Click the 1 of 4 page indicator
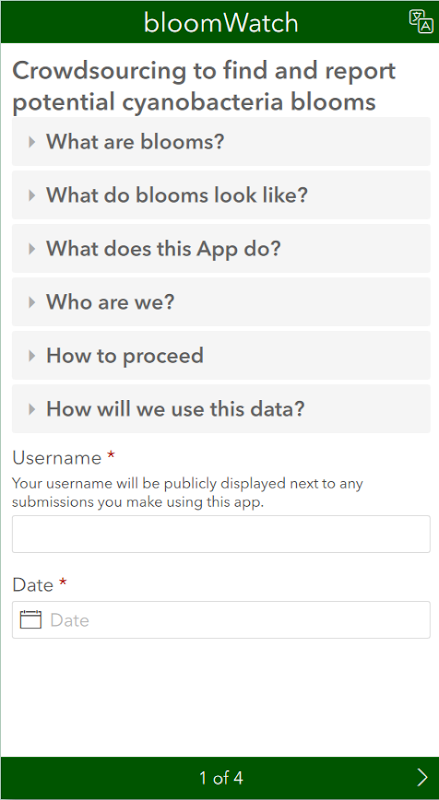Screen dimensions: 439x800 click(221, 778)
